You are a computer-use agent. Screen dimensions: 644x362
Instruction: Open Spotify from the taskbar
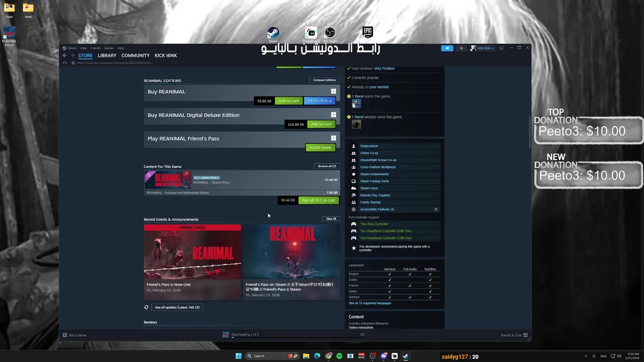339,356
